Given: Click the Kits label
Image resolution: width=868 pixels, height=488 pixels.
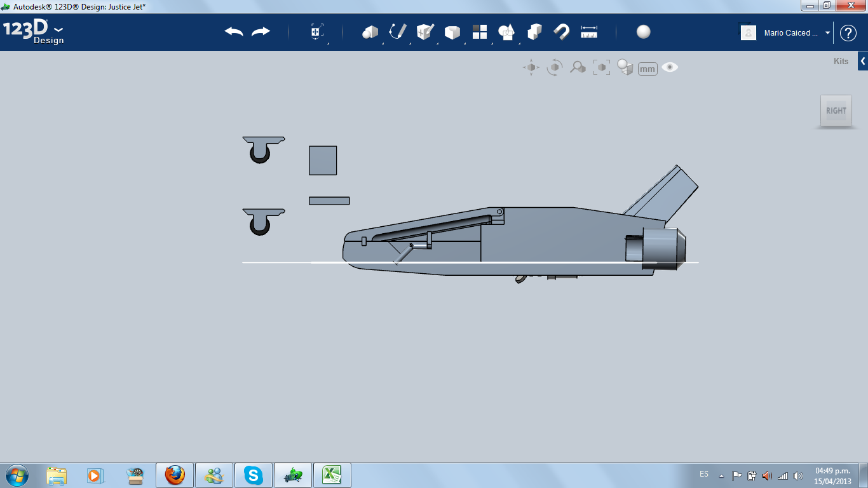Looking at the screenshot, I should pyautogui.click(x=841, y=62).
